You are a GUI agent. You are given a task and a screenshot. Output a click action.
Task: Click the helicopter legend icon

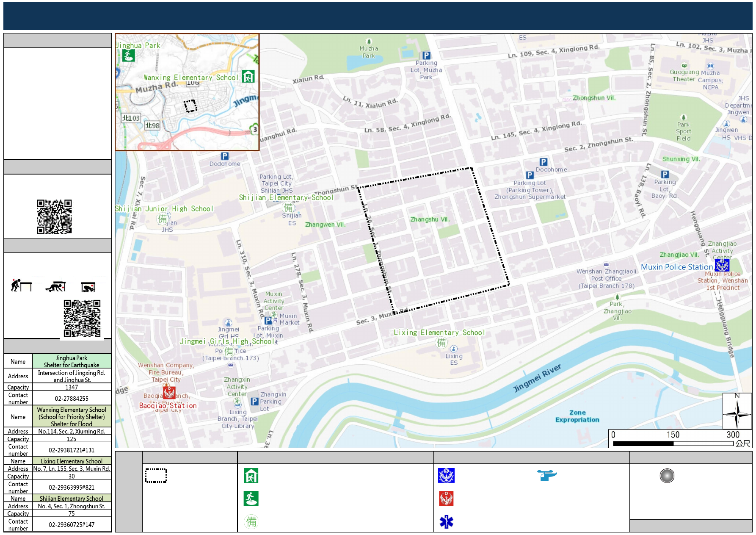point(547,475)
